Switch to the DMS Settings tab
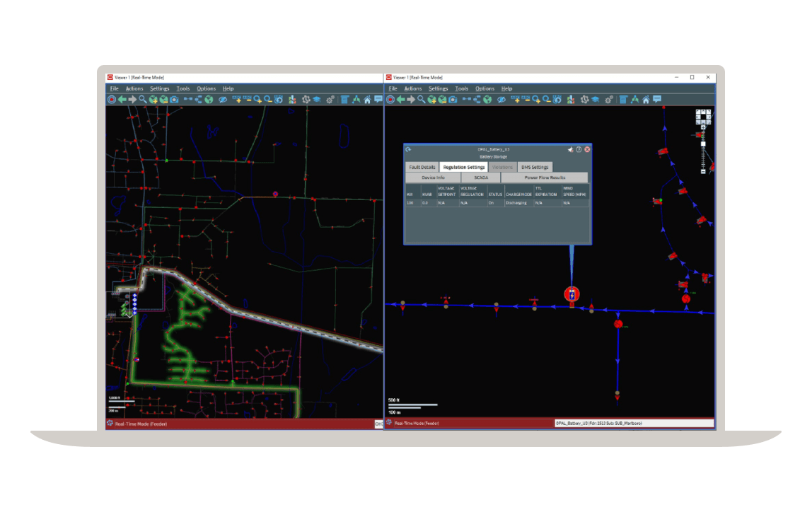Viewport: 812px width, 512px height. (x=535, y=167)
